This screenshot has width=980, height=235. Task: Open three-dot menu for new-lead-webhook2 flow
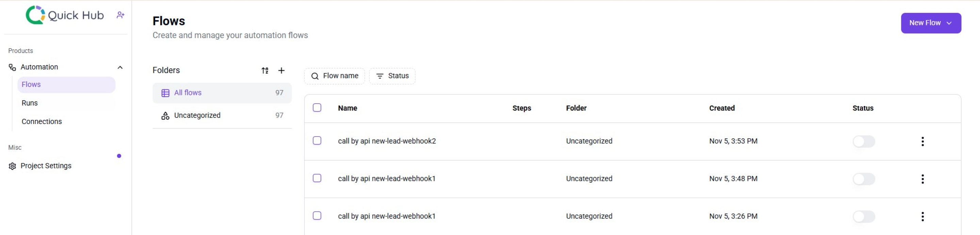coord(922,141)
